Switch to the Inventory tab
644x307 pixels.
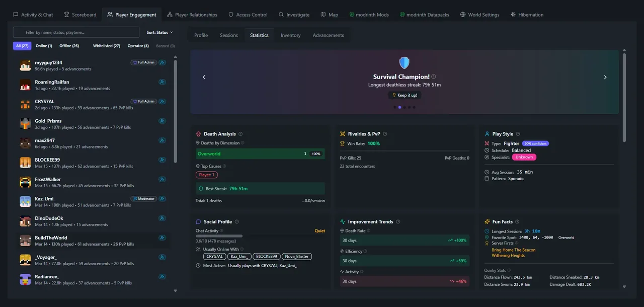click(289, 35)
